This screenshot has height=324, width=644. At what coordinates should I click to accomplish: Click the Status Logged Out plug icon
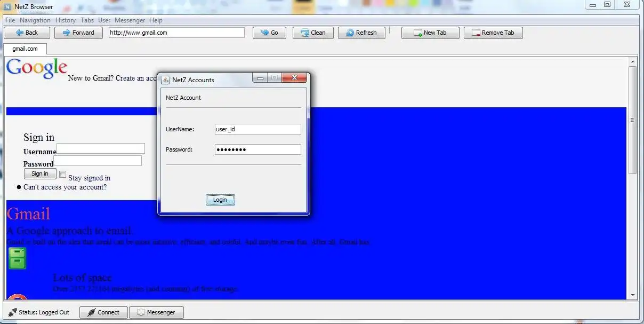click(x=12, y=312)
